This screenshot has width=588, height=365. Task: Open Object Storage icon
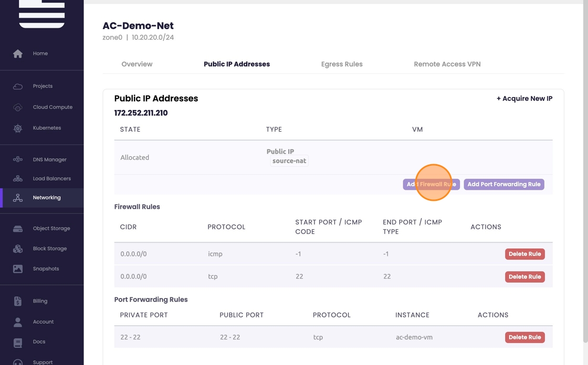click(18, 229)
